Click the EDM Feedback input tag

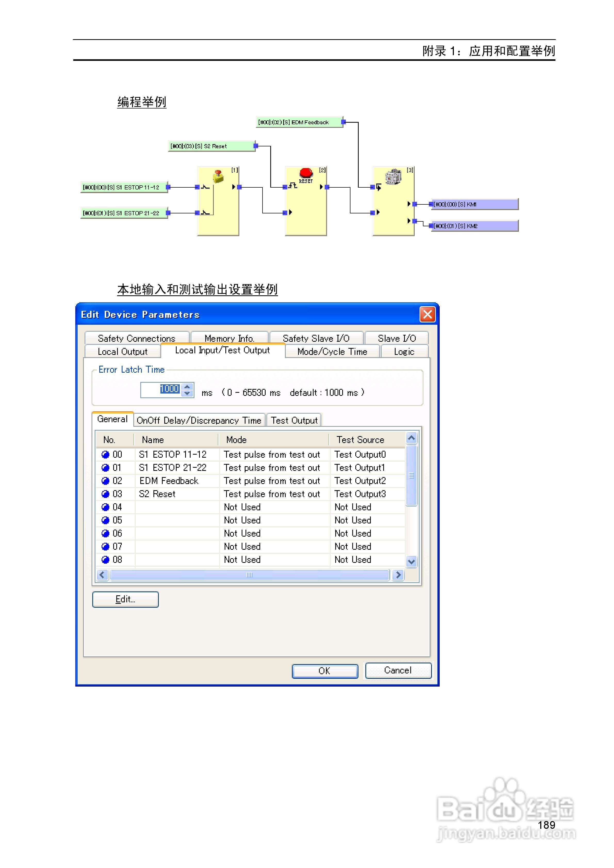299,122
